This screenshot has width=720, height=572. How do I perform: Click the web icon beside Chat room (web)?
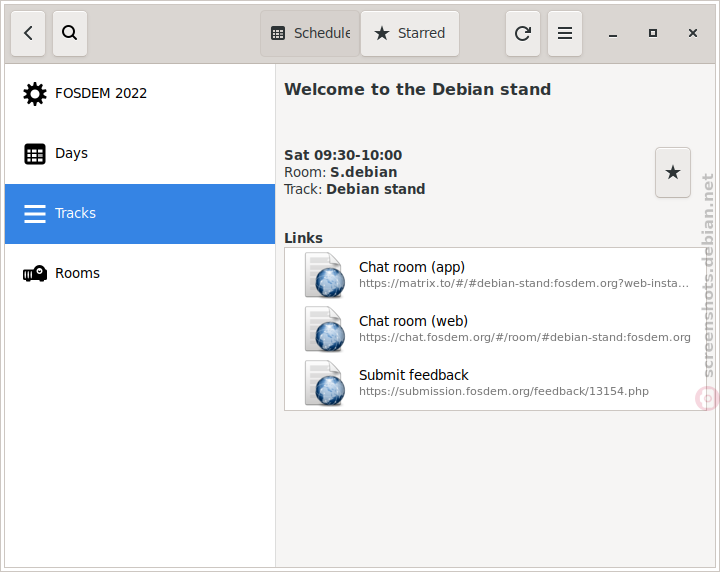(x=325, y=329)
